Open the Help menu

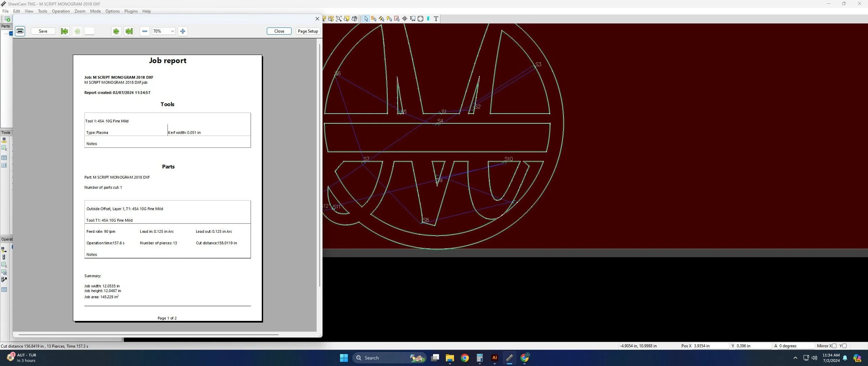click(147, 11)
